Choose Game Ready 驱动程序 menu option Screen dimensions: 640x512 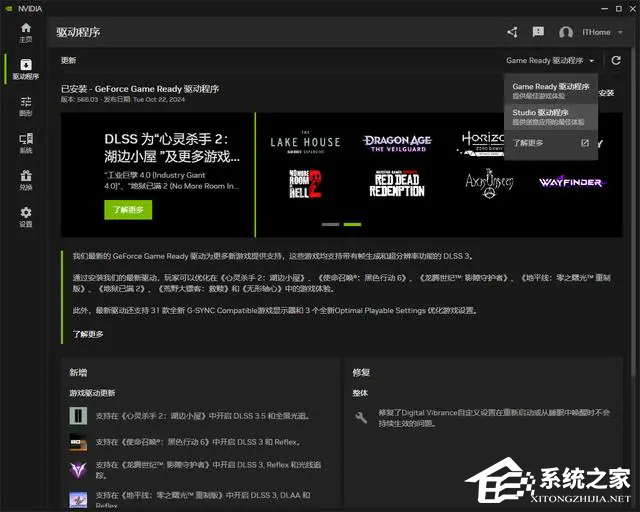click(551, 91)
